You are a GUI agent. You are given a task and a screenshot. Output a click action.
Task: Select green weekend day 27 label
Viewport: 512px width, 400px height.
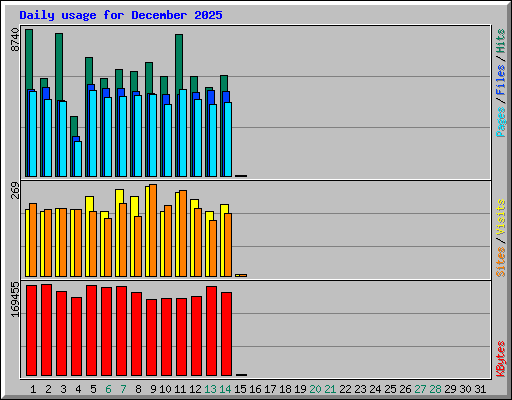(x=420, y=389)
